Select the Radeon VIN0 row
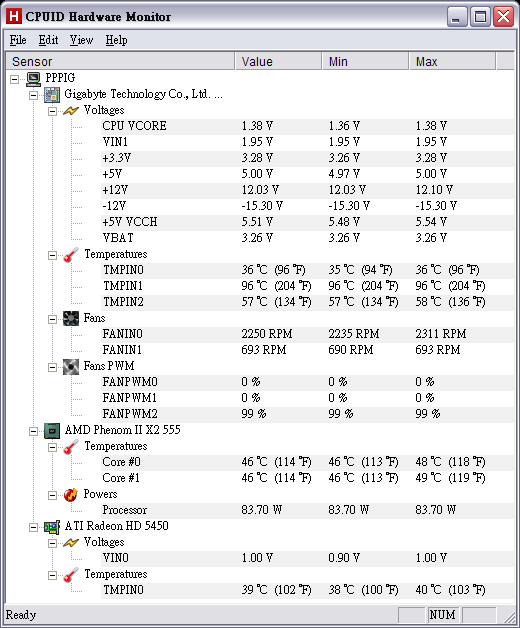520x628 pixels. (307, 559)
